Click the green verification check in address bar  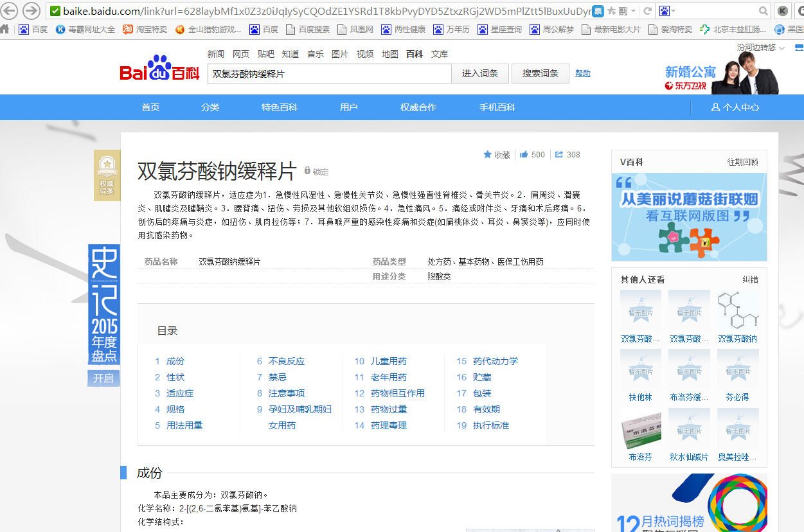[x=55, y=11]
